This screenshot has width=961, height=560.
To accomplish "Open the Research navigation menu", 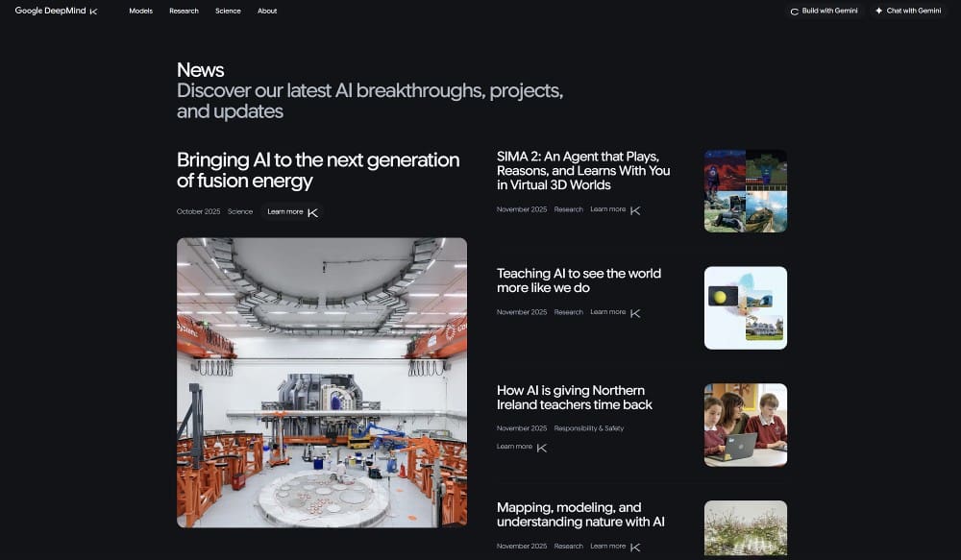I will click(184, 11).
